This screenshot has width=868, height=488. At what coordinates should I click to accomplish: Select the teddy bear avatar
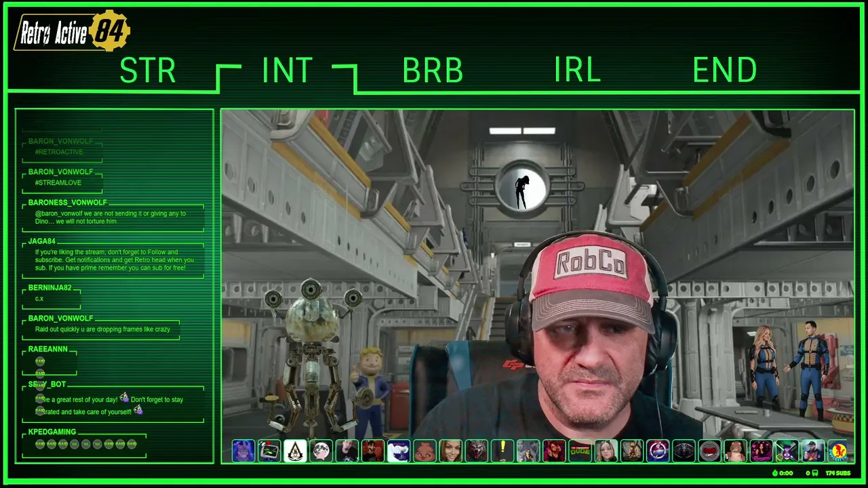click(735, 451)
